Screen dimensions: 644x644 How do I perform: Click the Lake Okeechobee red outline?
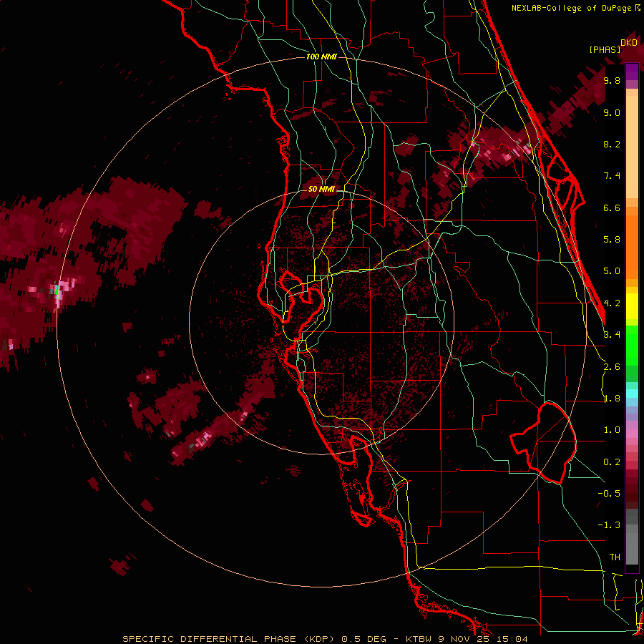point(543,443)
